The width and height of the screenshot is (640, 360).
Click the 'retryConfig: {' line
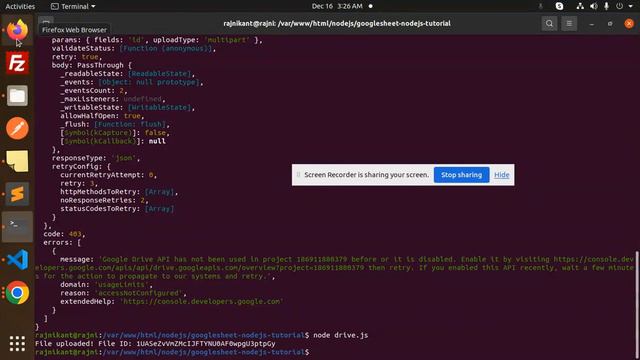[x=81, y=167]
